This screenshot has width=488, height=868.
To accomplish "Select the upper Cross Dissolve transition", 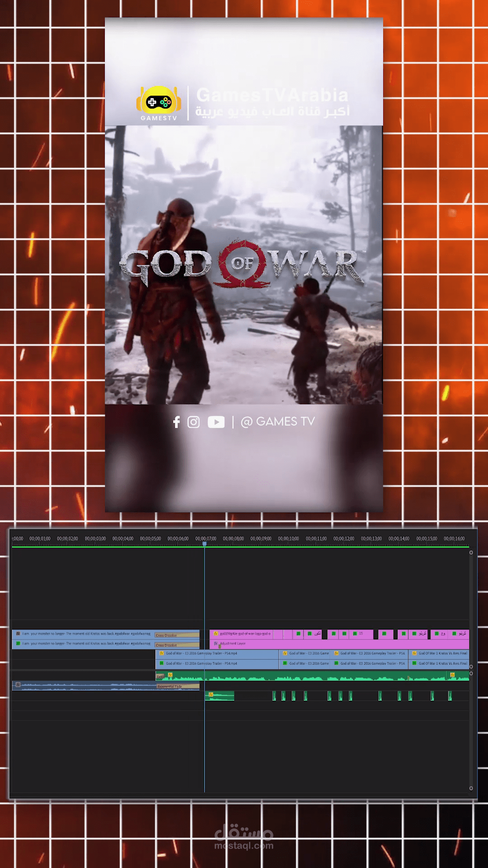I will pos(177,635).
